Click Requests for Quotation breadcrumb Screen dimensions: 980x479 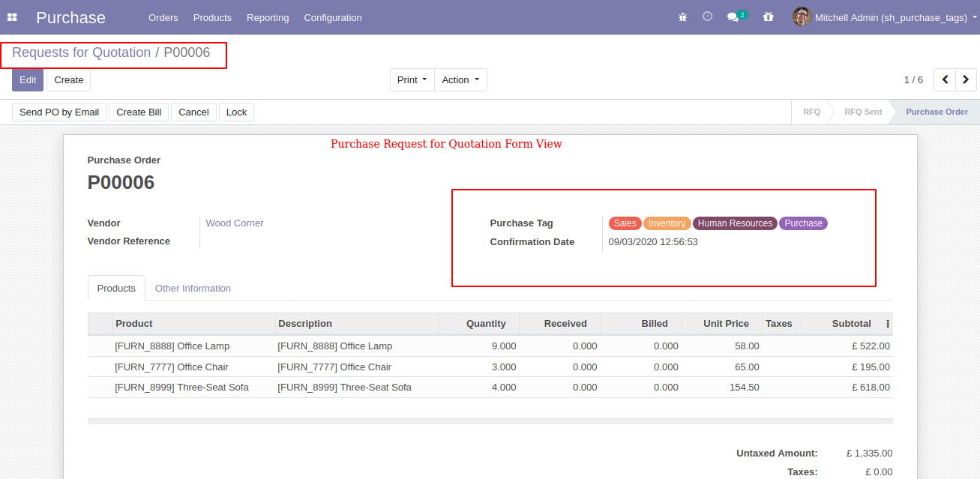coord(81,52)
